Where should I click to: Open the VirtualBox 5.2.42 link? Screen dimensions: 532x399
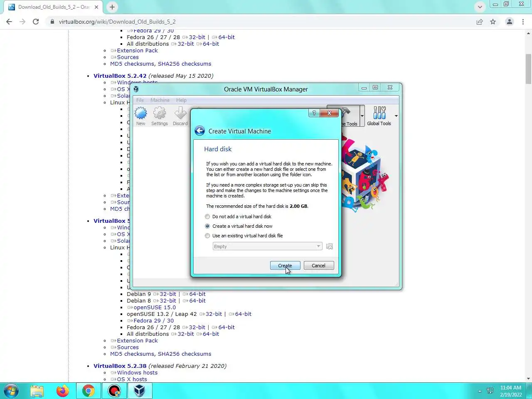point(120,76)
